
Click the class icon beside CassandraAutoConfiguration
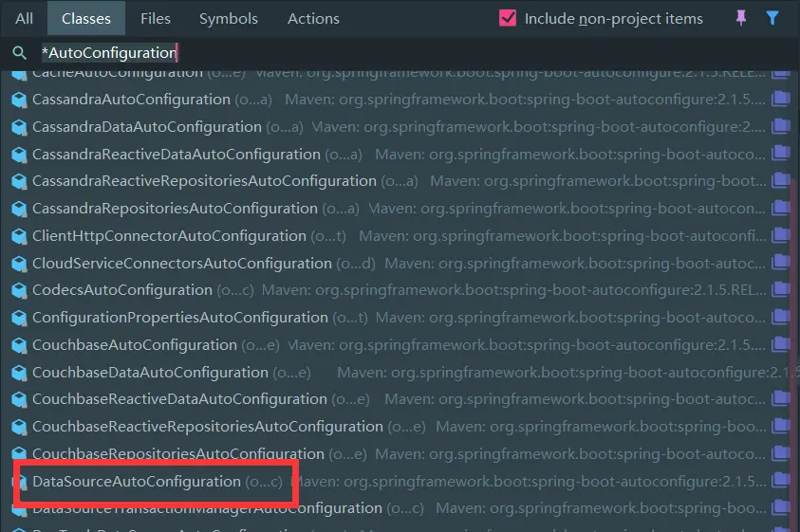click(19, 100)
